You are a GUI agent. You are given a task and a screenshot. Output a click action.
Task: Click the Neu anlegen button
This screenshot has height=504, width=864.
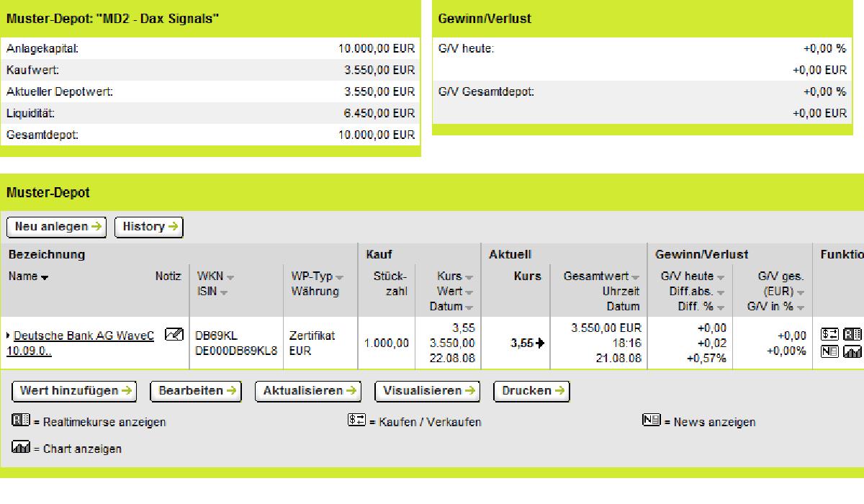[x=56, y=227]
